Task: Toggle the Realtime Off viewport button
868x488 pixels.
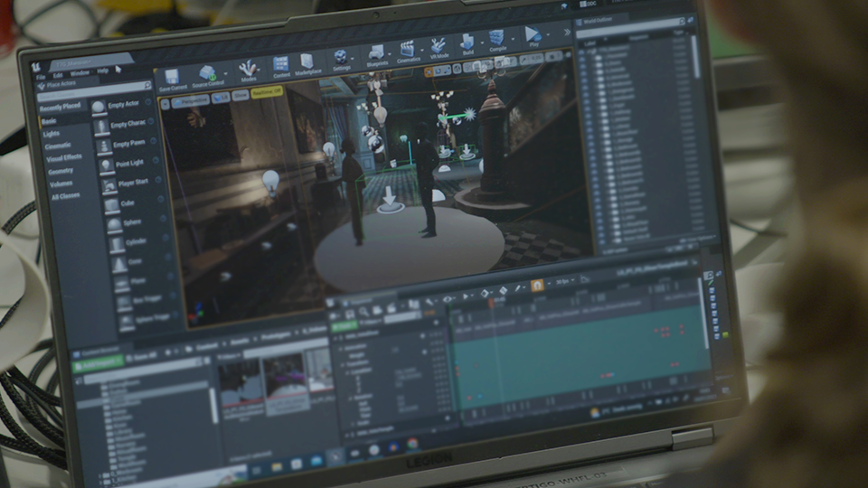Action: click(x=267, y=92)
